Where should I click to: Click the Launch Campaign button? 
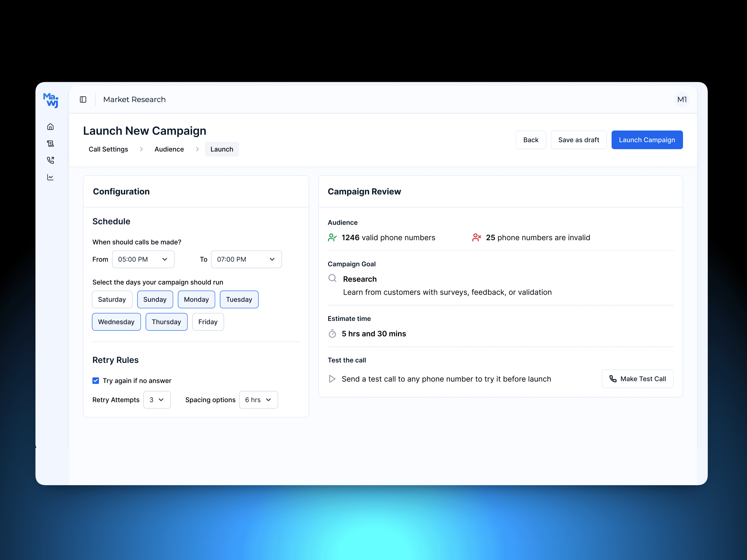(647, 140)
